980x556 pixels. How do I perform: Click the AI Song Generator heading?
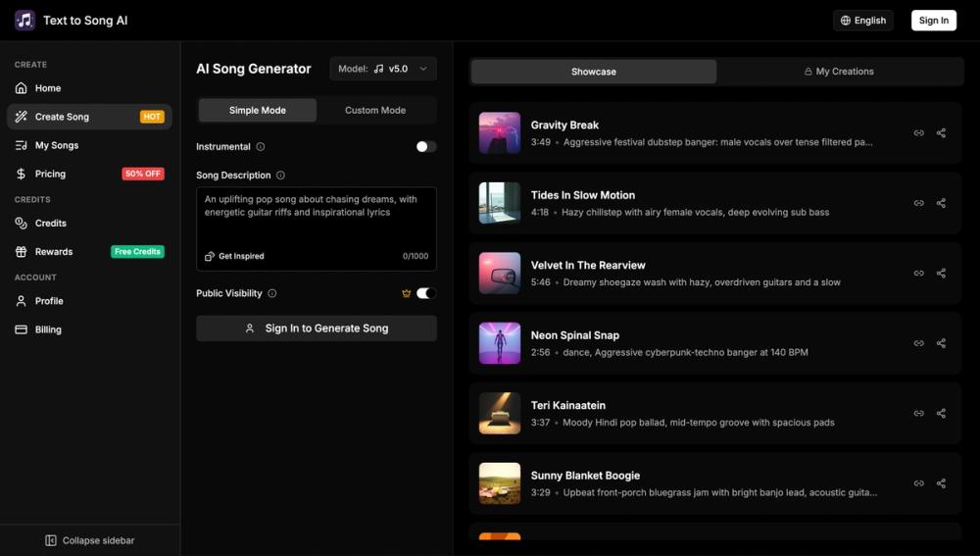(x=253, y=69)
